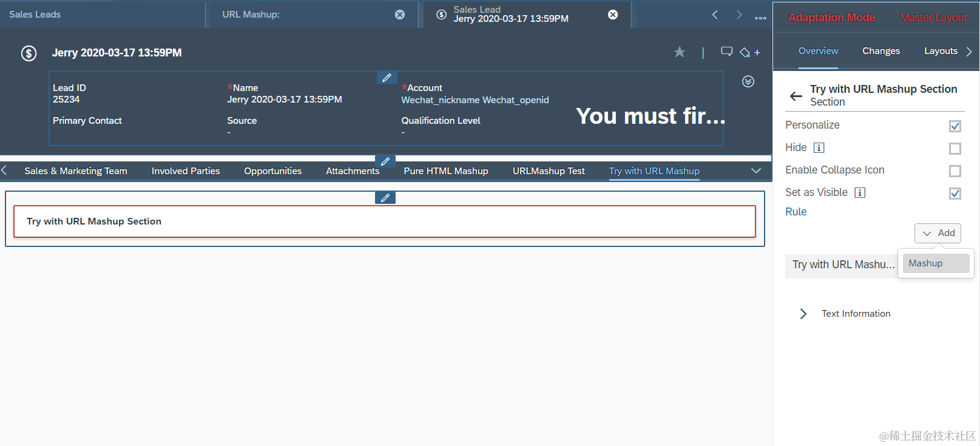
Task: Open the feed comment icon
Action: (726, 52)
